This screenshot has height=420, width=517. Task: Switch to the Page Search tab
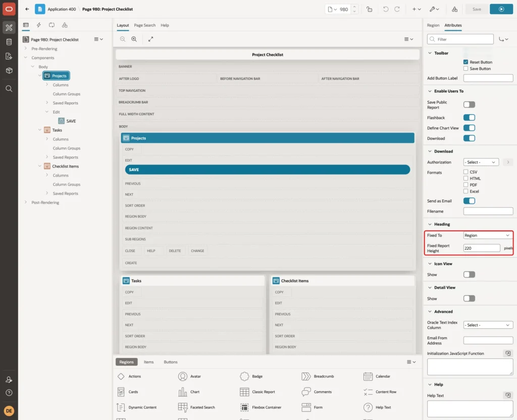click(144, 25)
